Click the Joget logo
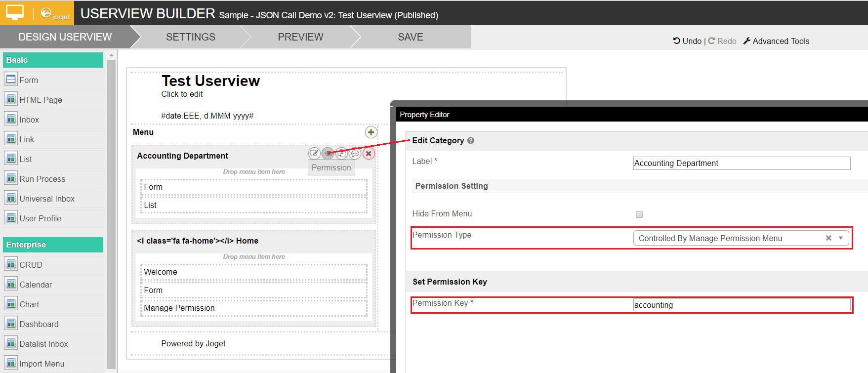Screen dimensions: 868x373 point(55,14)
